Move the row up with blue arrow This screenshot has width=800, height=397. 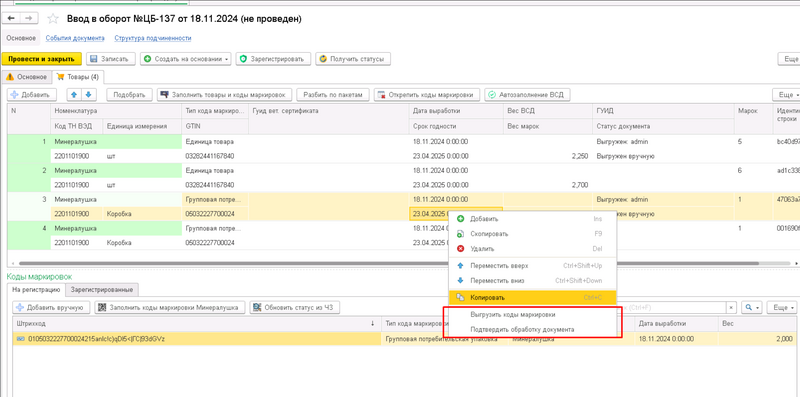[x=74, y=95]
